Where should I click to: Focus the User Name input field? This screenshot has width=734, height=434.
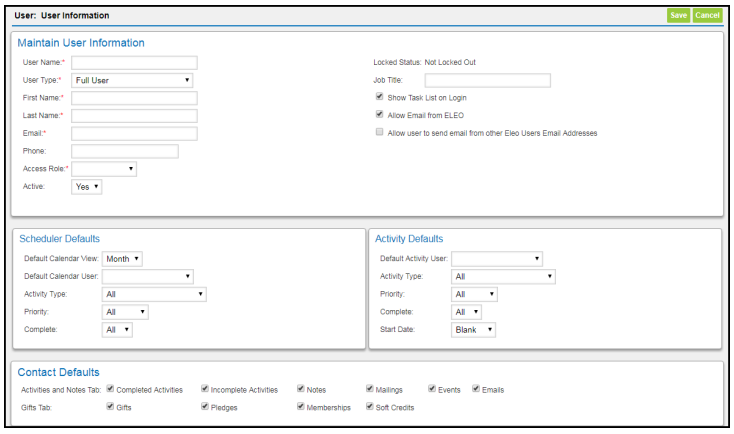[x=134, y=63]
